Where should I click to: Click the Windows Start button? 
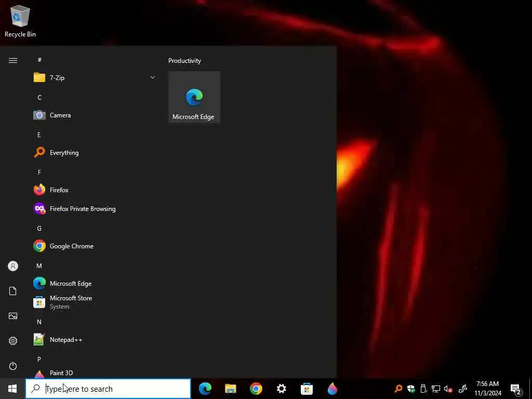pyautogui.click(x=12, y=389)
